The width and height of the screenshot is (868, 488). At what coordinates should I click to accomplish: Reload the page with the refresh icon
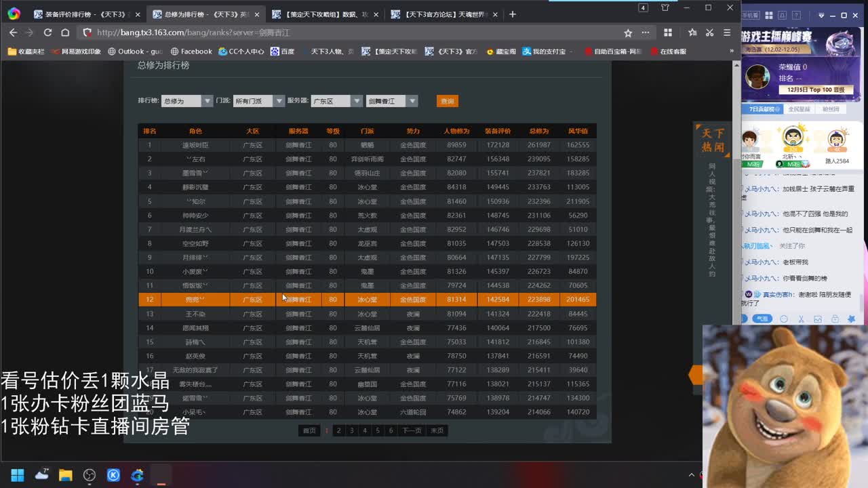coord(47,33)
